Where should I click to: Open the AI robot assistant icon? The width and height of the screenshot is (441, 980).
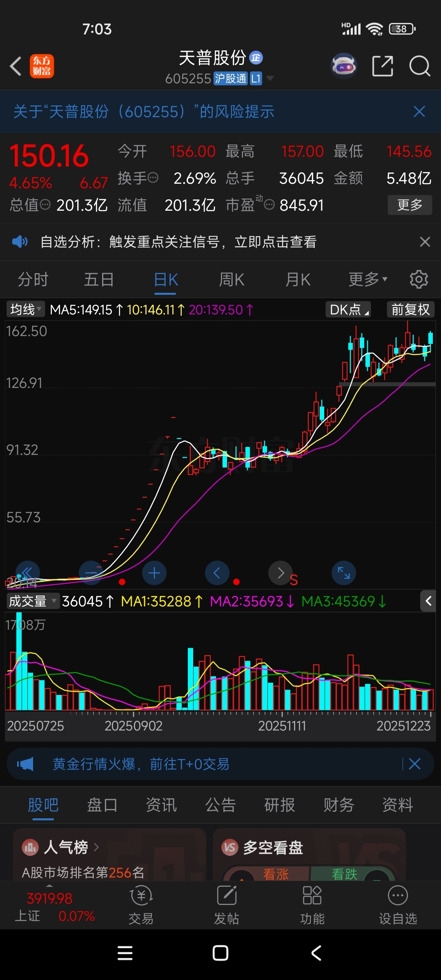click(x=344, y=66)
